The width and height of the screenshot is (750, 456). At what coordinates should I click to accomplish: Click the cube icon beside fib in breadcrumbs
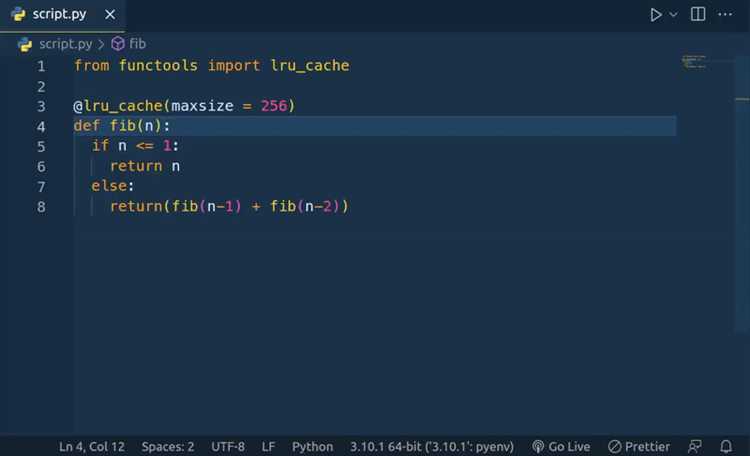point(118,44)
